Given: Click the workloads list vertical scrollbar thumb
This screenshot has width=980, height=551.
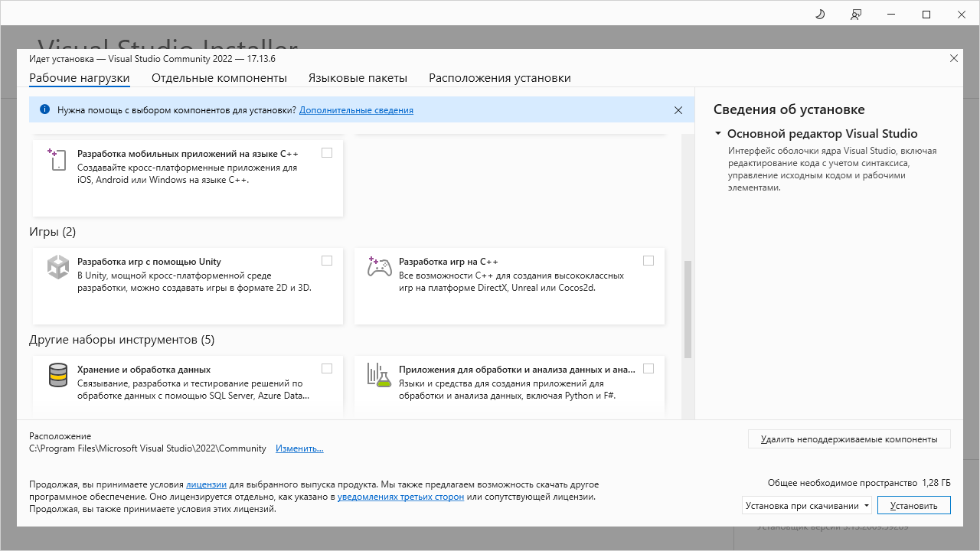Looking at the screenshot, I should click(x=688, y=309).
